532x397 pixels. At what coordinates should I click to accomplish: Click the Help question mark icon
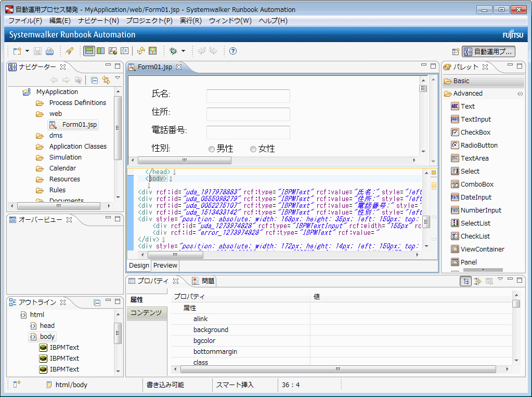[x=233, y=51]
